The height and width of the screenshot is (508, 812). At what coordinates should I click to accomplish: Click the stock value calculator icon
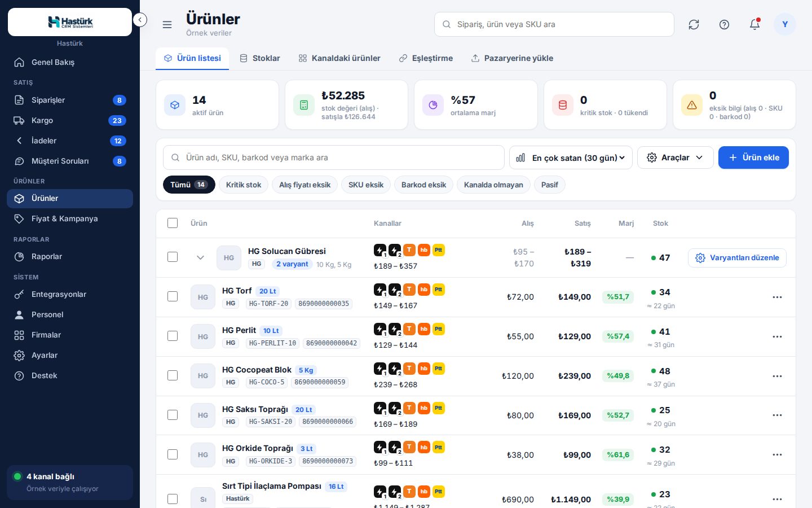coord(304,105)
